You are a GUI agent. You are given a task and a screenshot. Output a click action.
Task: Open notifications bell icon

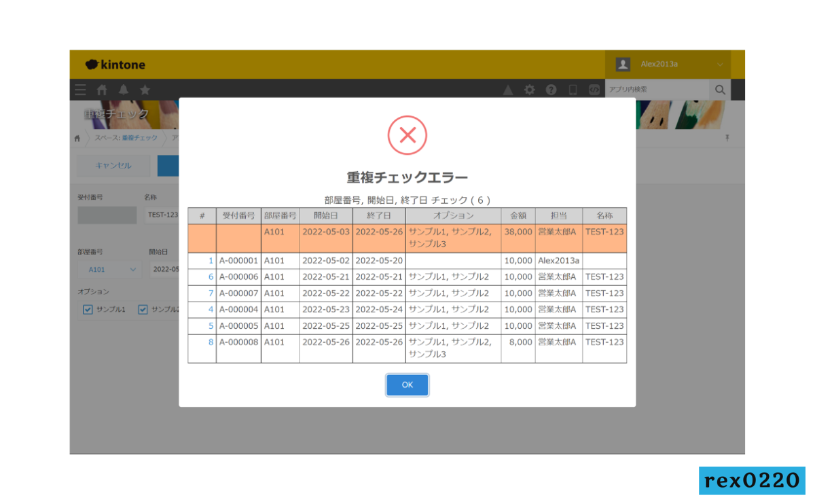tap(123, 90)
